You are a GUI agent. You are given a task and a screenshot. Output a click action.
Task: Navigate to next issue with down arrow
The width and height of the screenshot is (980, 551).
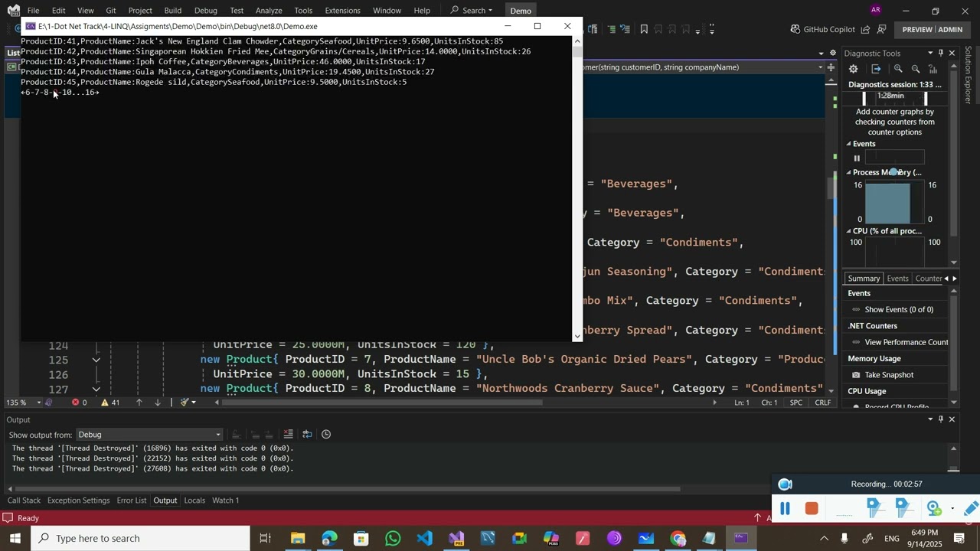158,403
